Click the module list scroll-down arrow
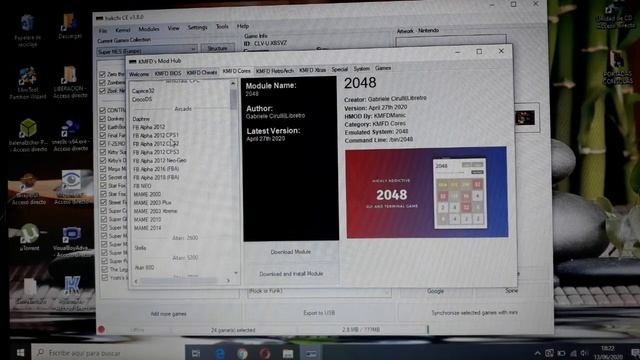Viewport: 640px width, 360px height. pyautogui.click(x=236, y=273)
